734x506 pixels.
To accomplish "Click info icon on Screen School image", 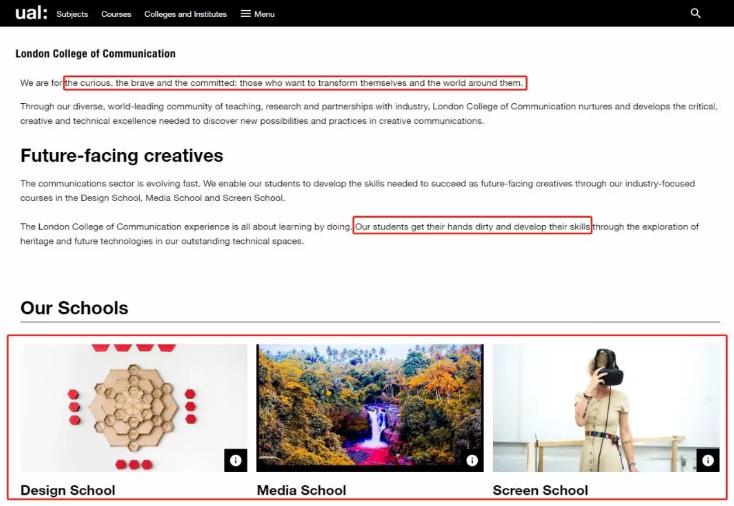I will click(x=707, y=460).
